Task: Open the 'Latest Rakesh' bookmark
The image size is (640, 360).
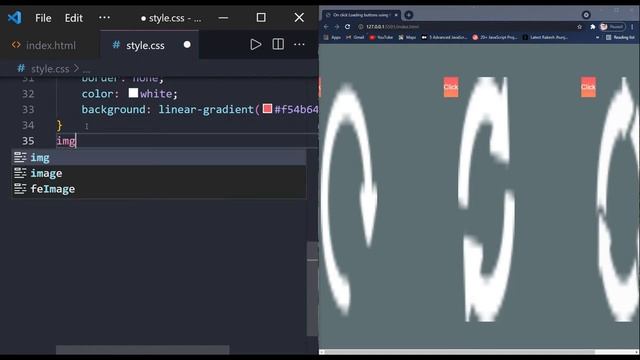Action: [545, 37]
